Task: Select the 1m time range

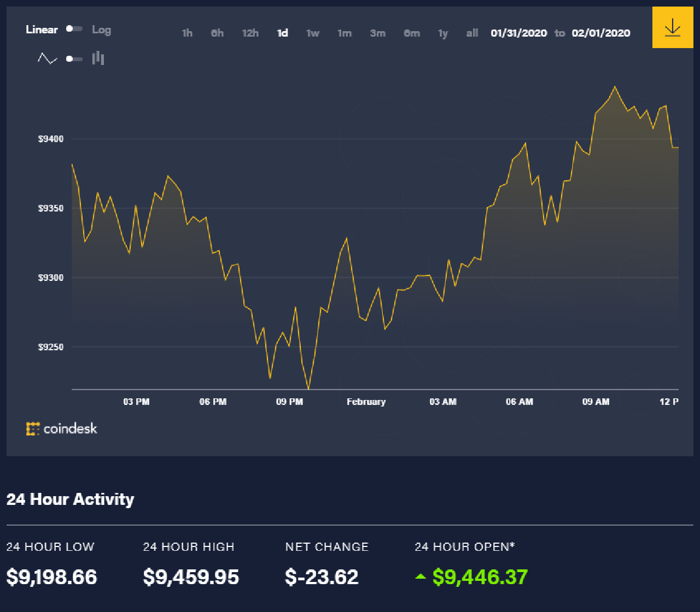Action: [345, 33]
